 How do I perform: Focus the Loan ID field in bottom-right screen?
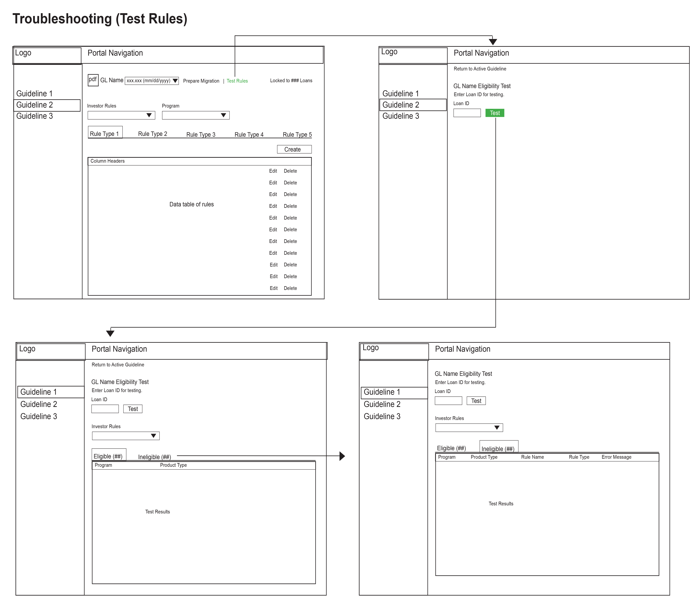[448, 401]
